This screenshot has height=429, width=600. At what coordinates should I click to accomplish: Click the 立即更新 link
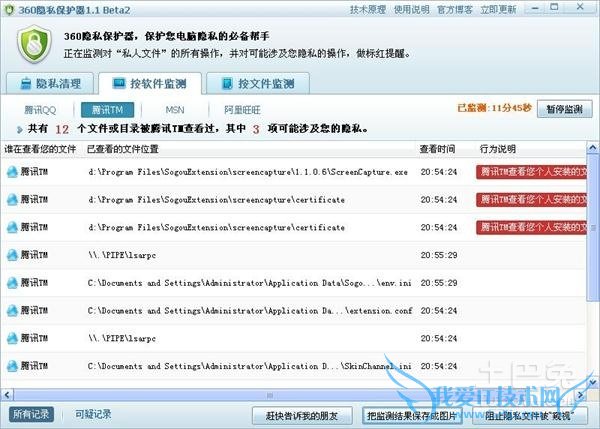[x=498, y=10]
